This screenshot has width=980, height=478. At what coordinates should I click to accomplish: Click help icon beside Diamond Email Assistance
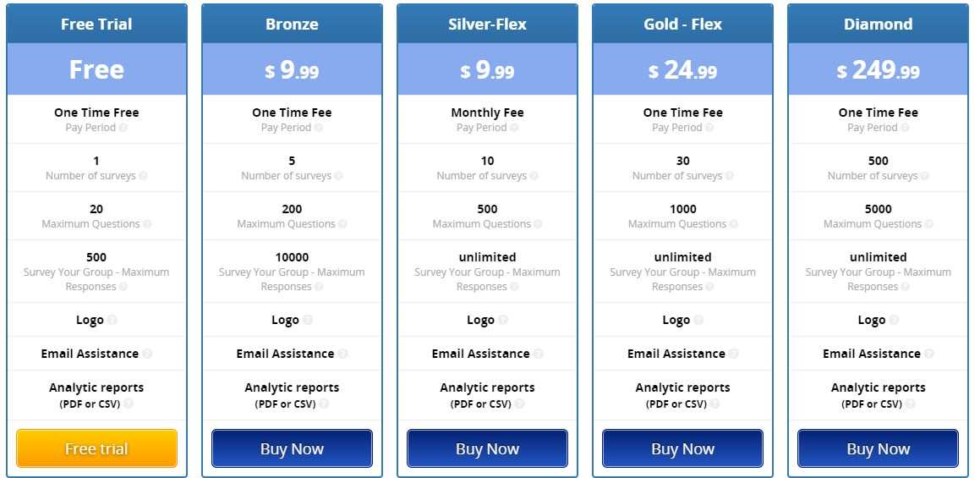click(x=928, y=354)
